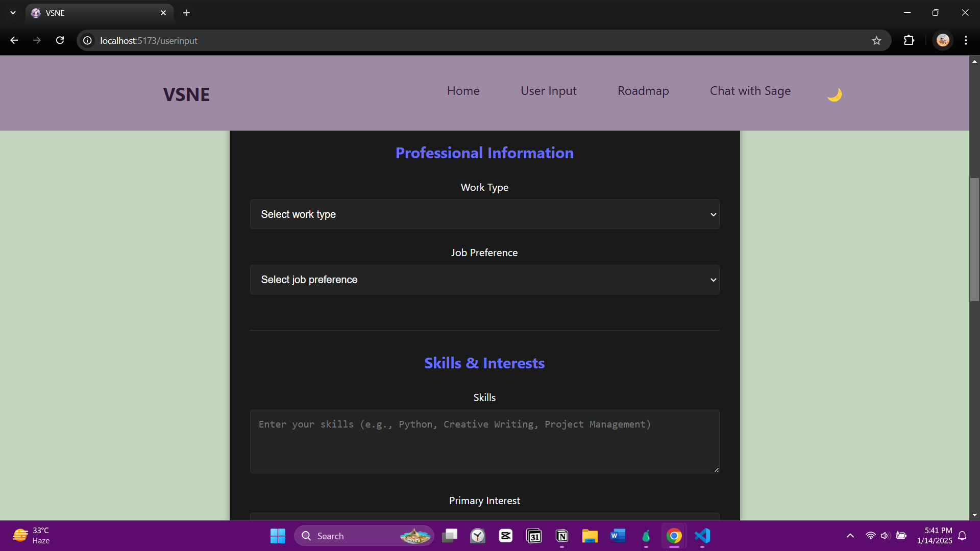980x551 pixels.
Task: Go back to previous page
Action: pyautogui.click(x=14, y=40)
